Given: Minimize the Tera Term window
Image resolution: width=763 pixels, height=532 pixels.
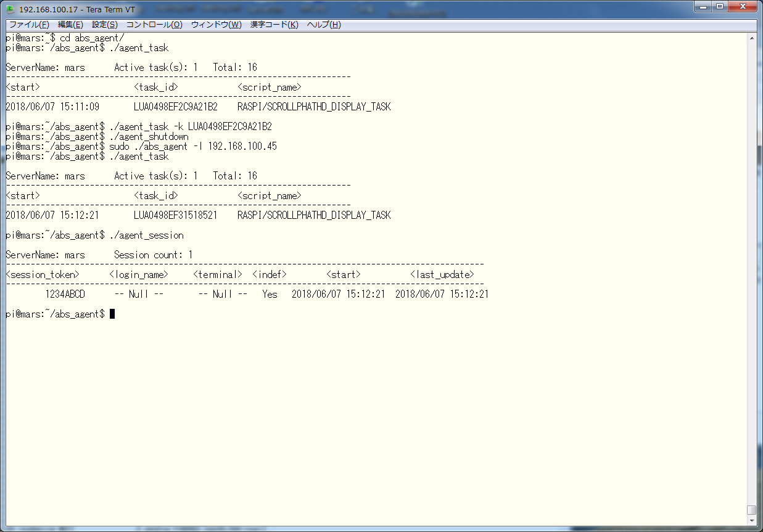Looking at the screenshot, I should coord(704,7).
